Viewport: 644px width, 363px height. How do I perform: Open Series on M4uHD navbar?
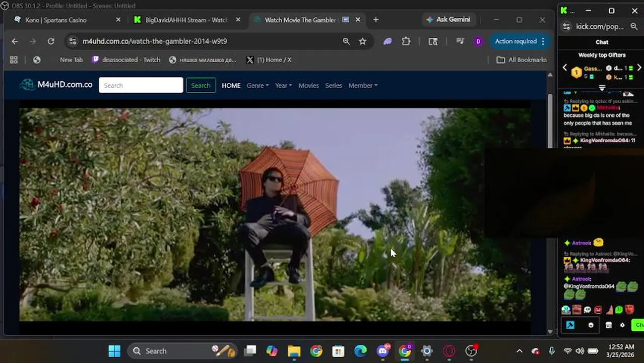pyautogui.click(x=334, y=85)
